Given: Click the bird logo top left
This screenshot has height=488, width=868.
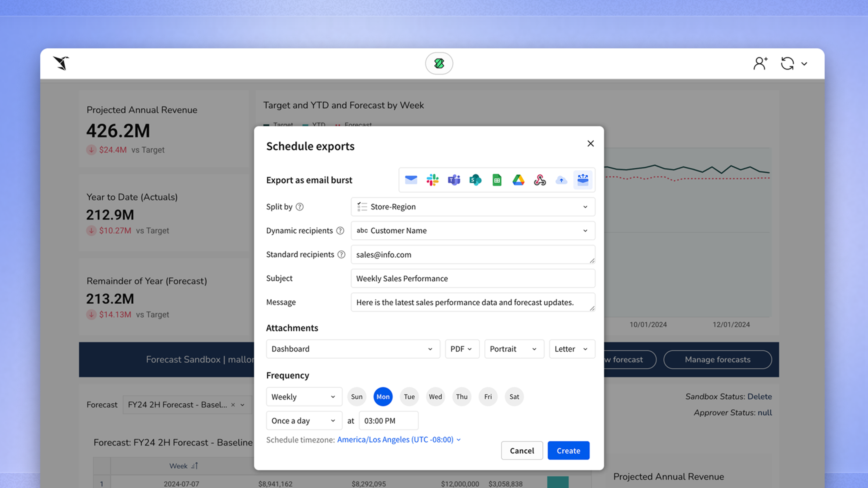Looking at the screenshot, I should [x=61, y=63].
